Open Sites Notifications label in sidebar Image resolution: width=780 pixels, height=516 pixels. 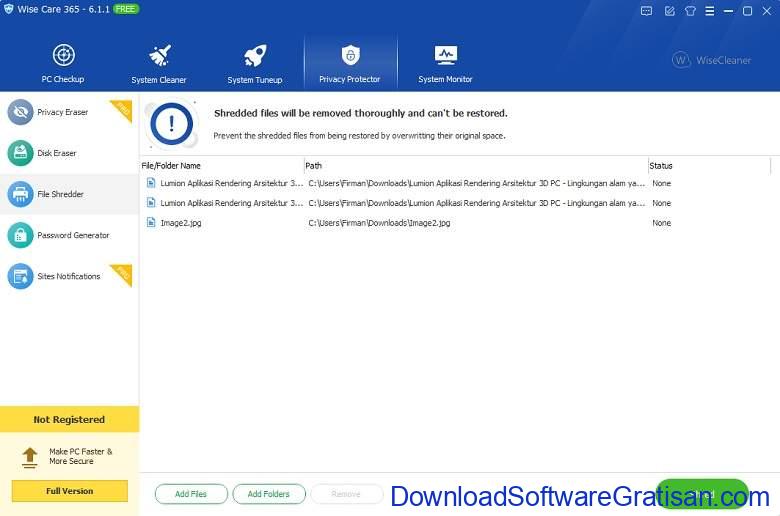coord(69,276)
